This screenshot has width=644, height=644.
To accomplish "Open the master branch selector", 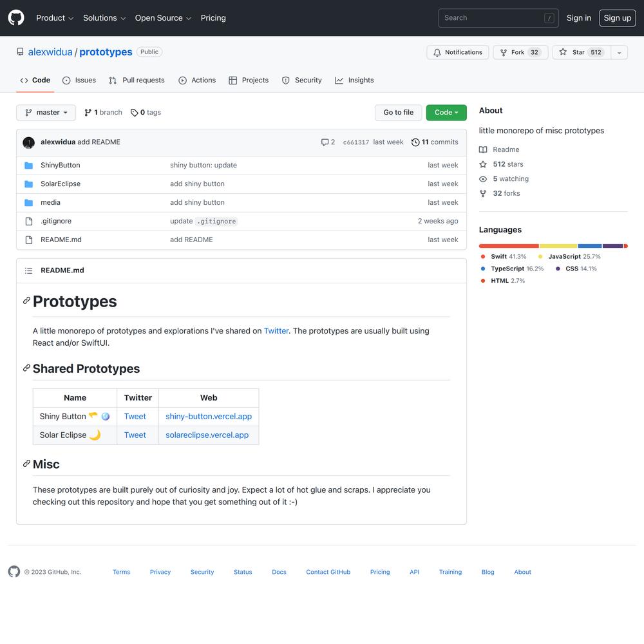I will click(x=46, y=113).
